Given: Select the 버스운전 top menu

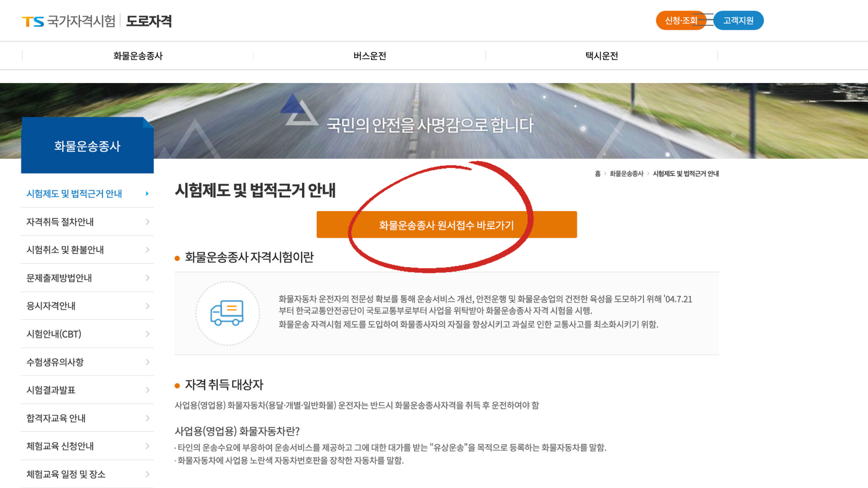Looking at the screenshot, I should click(369, 55).
